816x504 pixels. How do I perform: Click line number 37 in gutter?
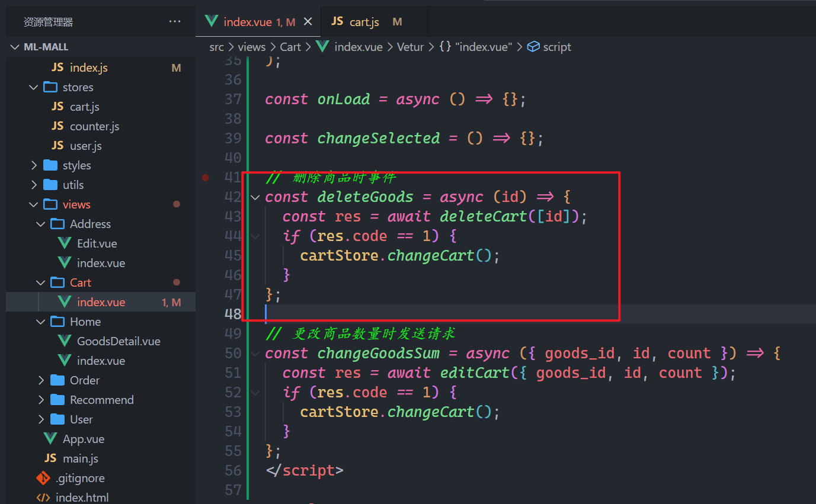tap(233, 99)
